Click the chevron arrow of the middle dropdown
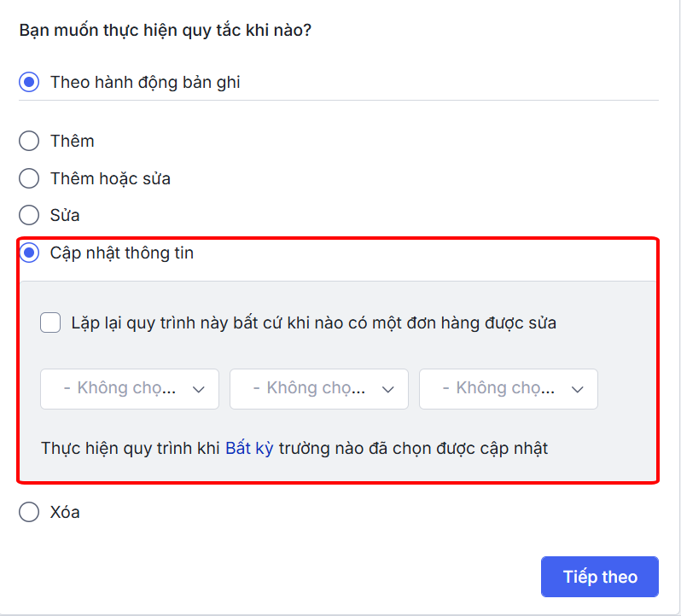 388,389
